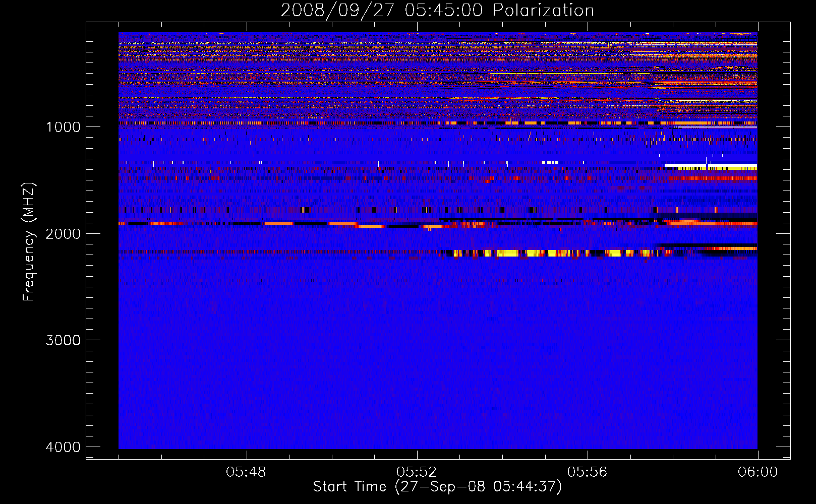Click the "1000" frequency tick label
Viewport: 816px width, 504px height.
(x=63, y=127)
